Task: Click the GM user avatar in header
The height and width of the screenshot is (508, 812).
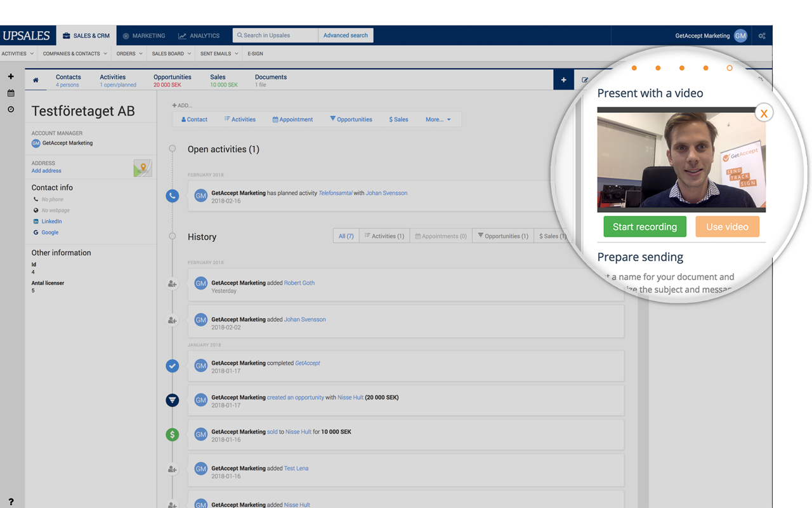Action: pos(740,36)
